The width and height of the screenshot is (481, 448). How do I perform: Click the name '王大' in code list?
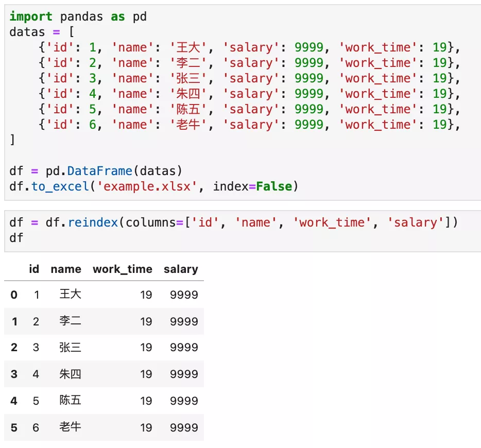[188, 47]
